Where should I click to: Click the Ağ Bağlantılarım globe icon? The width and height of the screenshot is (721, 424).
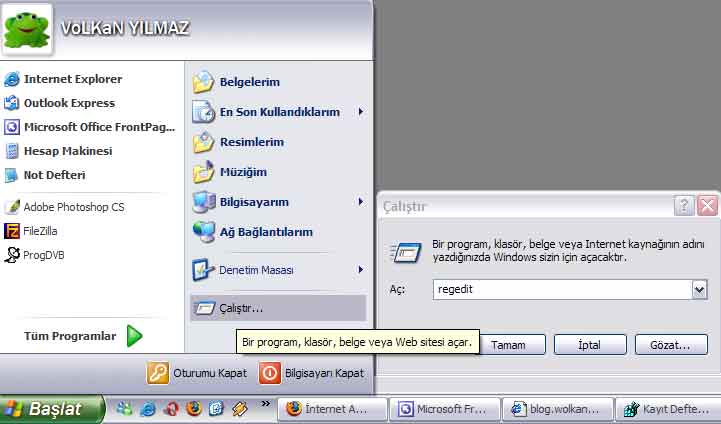[x=203, y=232]
